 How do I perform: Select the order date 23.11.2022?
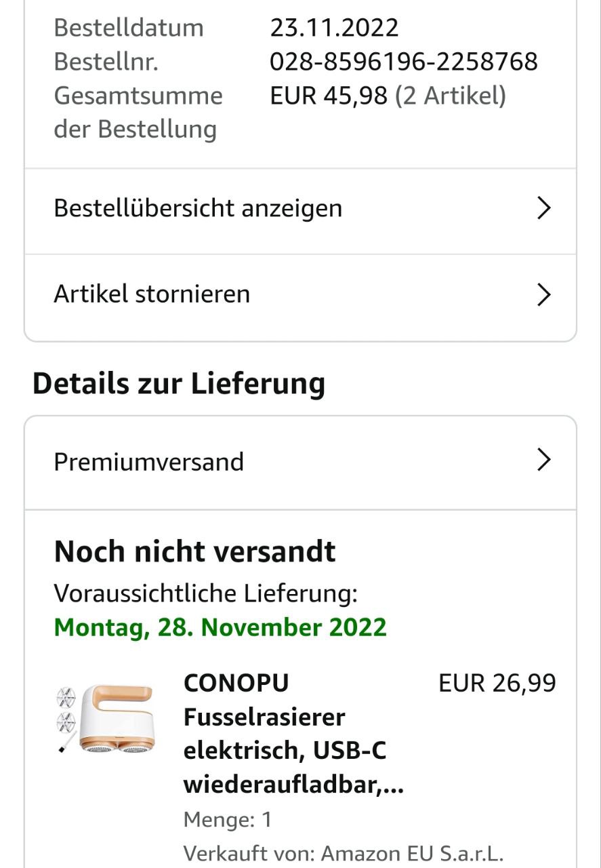(334, 28)
